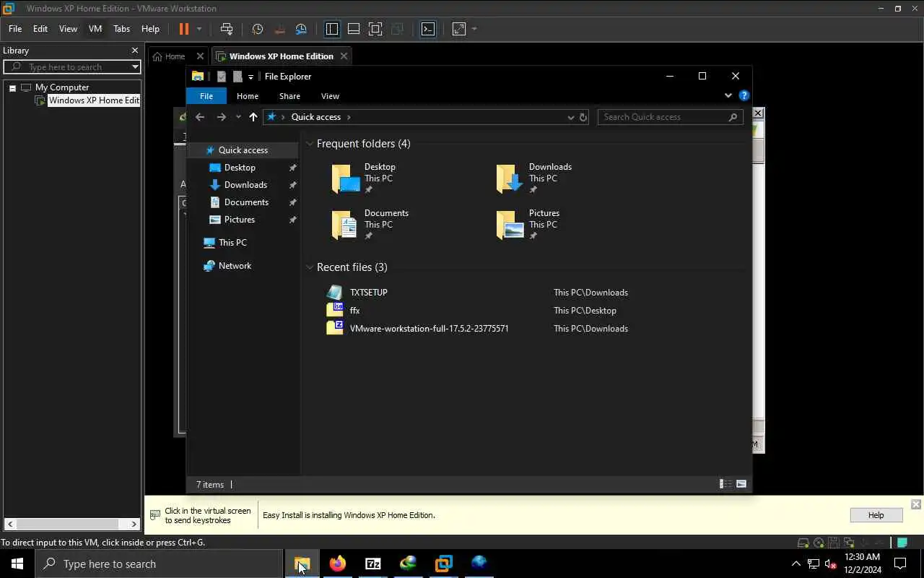Click the CD/DVD drive status icon
The image size is (924, 578).
click(x=818, y=543)
